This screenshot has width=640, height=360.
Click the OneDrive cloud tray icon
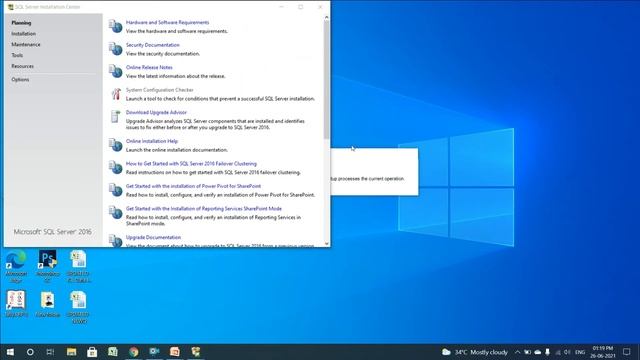coord(538,352)
